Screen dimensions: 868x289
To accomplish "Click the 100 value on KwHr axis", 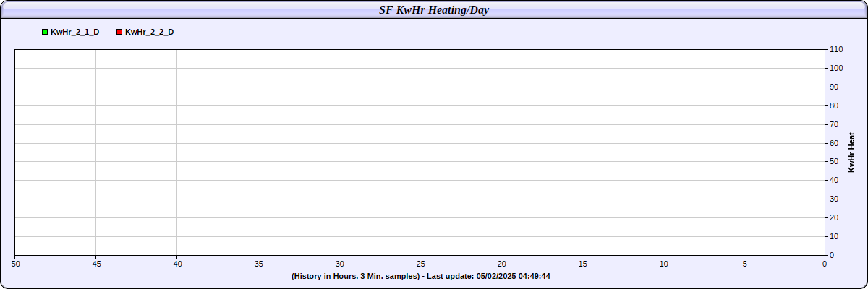I will coord(836,68).
